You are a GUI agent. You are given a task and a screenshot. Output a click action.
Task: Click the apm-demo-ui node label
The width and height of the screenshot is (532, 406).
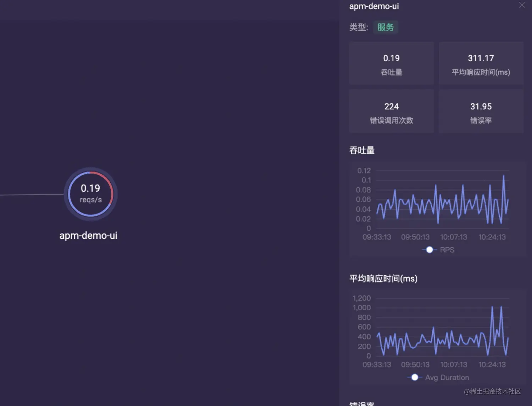coord(88,236)
